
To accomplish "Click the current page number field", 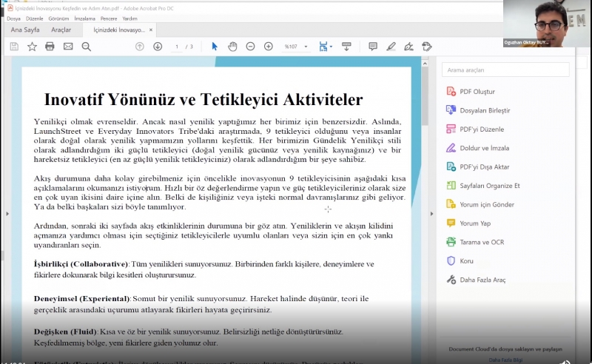I will click(177, 47).
